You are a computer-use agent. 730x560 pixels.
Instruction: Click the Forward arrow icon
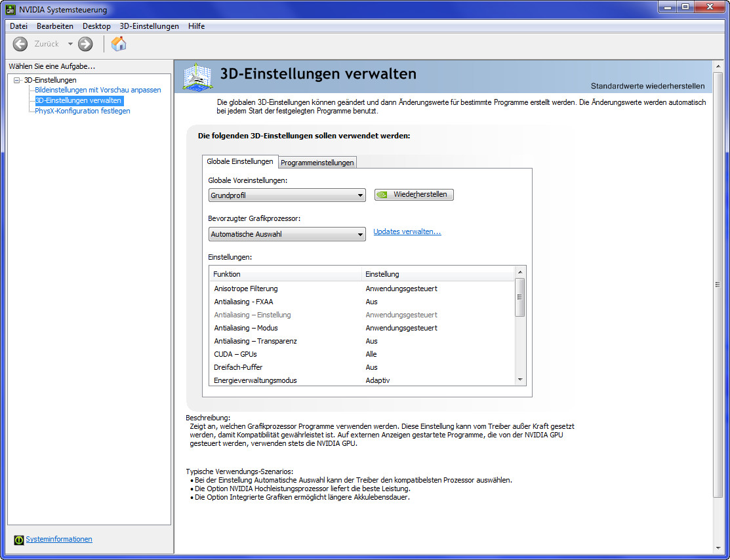click(85, 44)
